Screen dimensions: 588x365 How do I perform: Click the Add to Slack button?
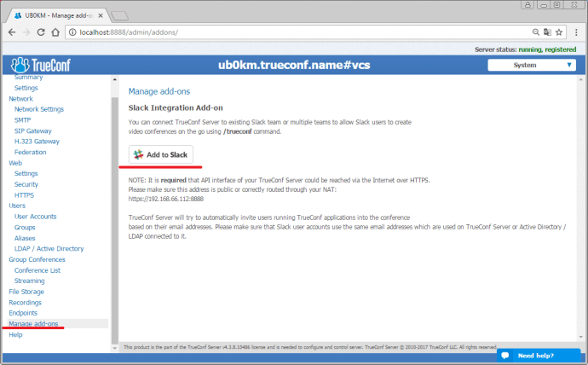coord(161,154)
